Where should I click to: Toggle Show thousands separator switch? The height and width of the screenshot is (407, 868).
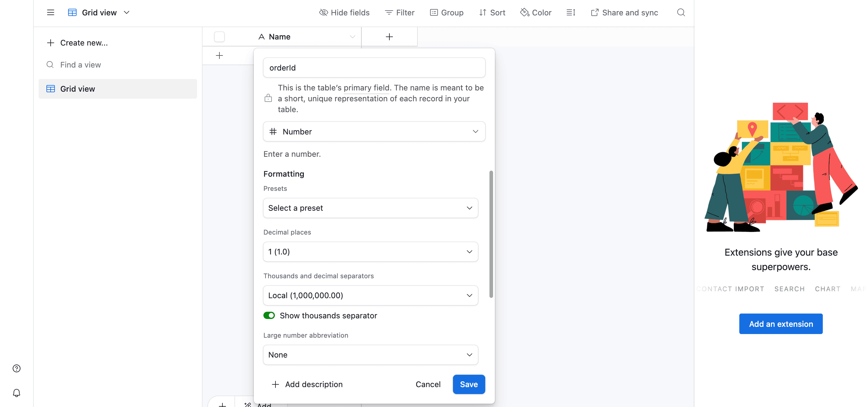[x=269, y=315]
